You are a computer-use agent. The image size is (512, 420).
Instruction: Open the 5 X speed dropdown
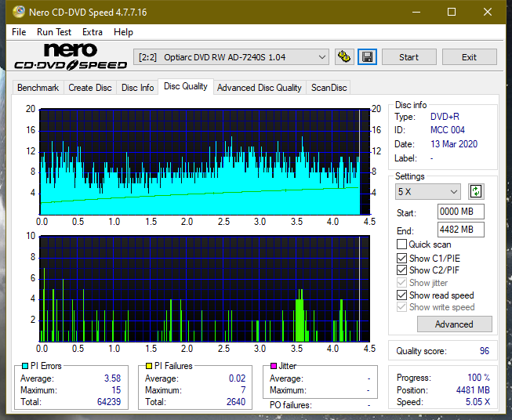coord(428,191)
